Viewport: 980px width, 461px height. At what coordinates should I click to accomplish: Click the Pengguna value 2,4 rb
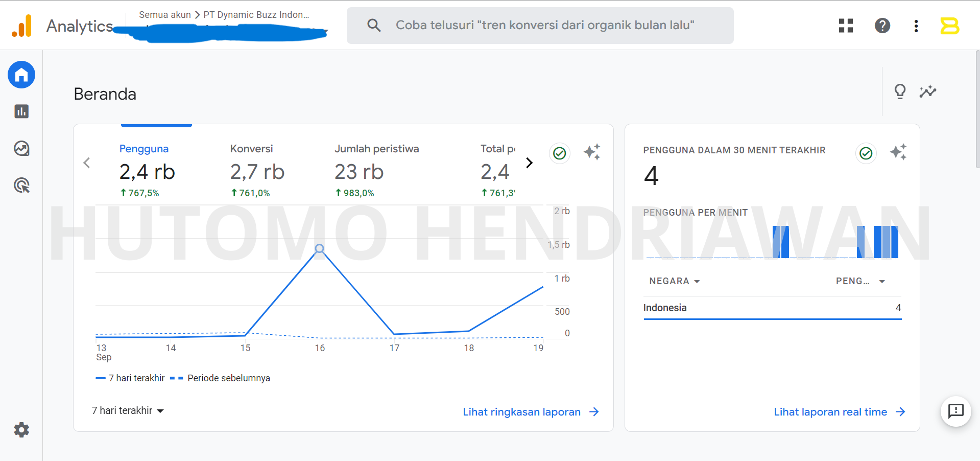[x=147, y=172]
